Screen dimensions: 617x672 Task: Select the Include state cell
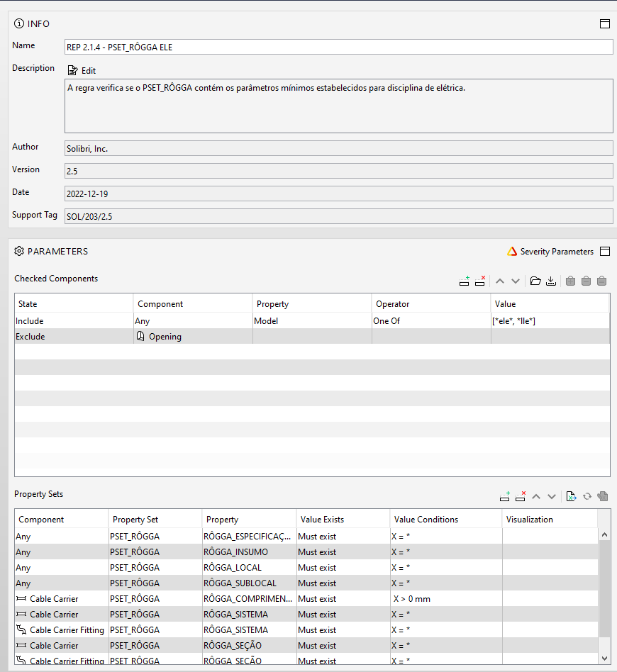74,320
